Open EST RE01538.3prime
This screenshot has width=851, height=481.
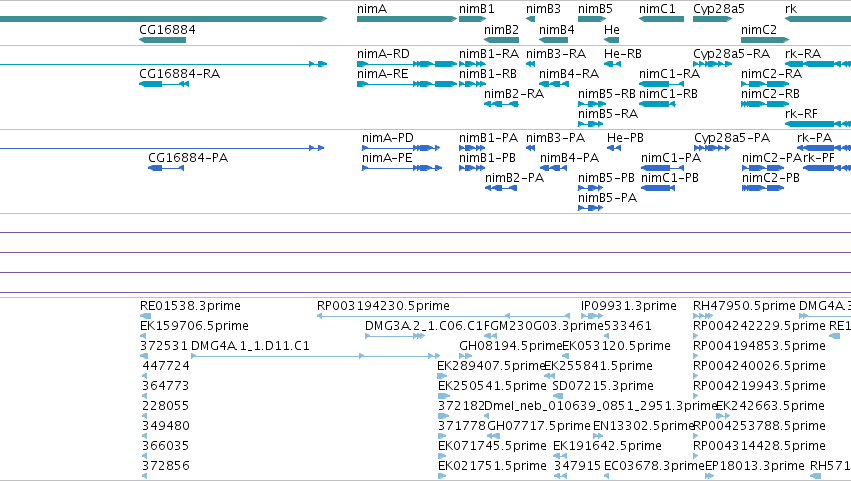(190, 306)
